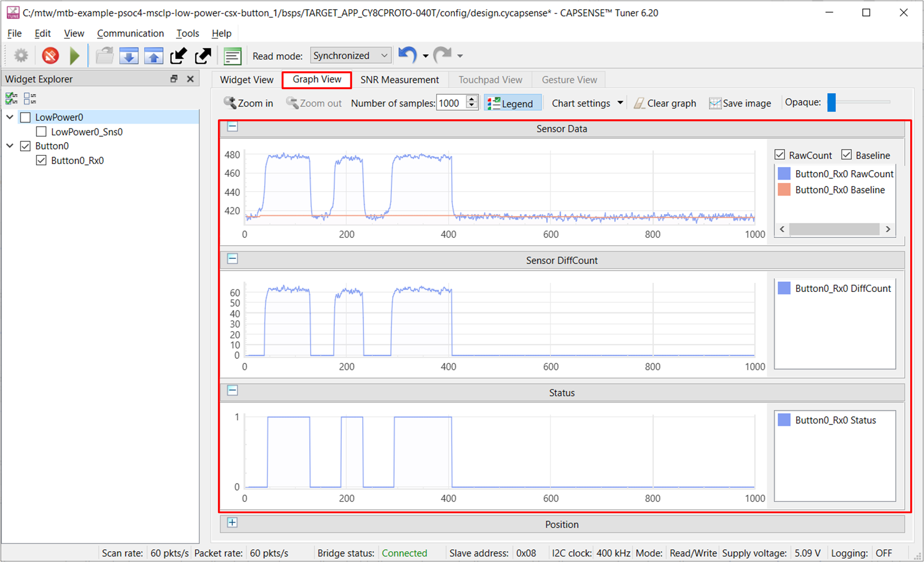Viewport: 924px width, 562px height.
Task: Click legend scrollbar right arrow
Action: (x=888, y=229)
